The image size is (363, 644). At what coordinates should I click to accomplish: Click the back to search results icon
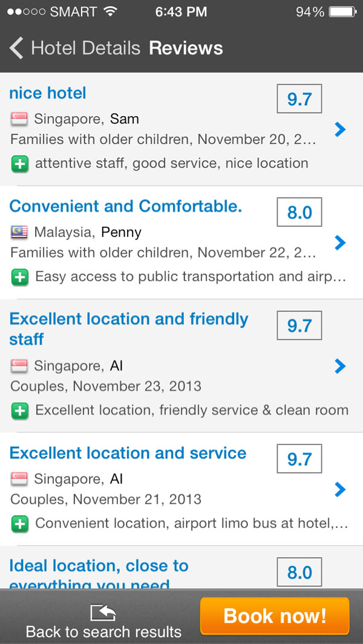[103, 613]
